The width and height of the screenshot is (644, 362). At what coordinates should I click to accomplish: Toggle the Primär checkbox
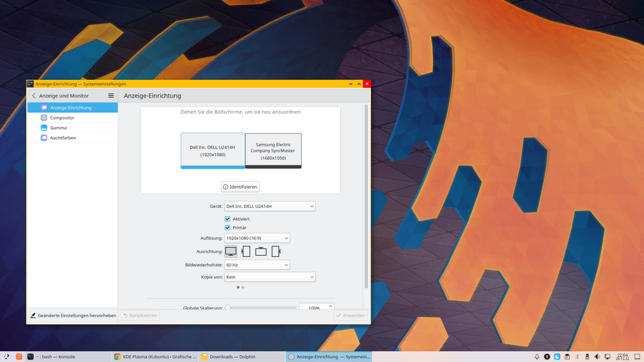click(228, 228)
